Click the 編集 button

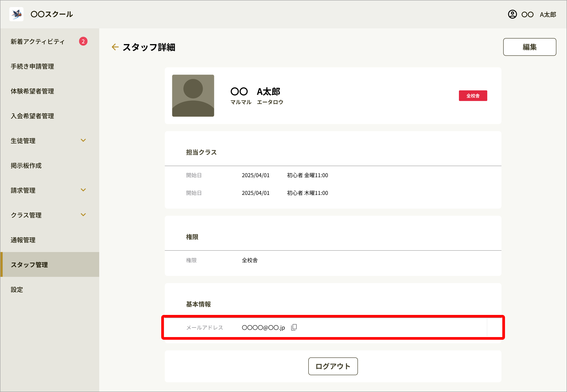[530, 47]
